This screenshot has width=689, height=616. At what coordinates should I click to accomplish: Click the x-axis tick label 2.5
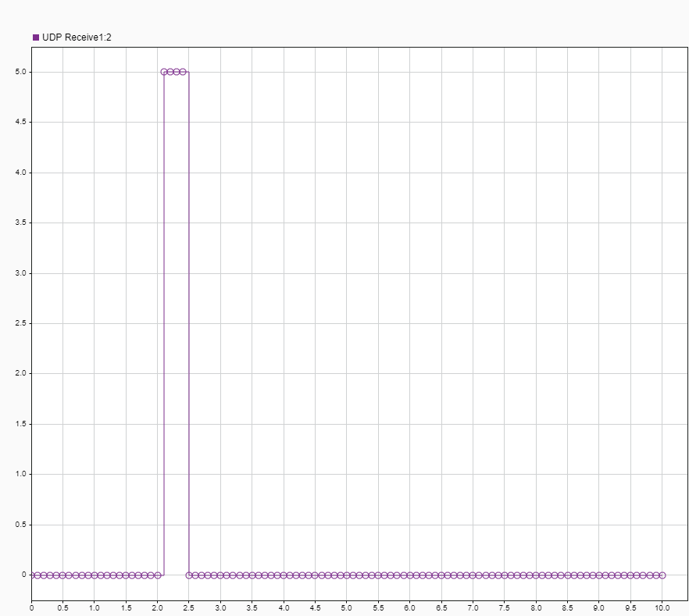point(189,608)
